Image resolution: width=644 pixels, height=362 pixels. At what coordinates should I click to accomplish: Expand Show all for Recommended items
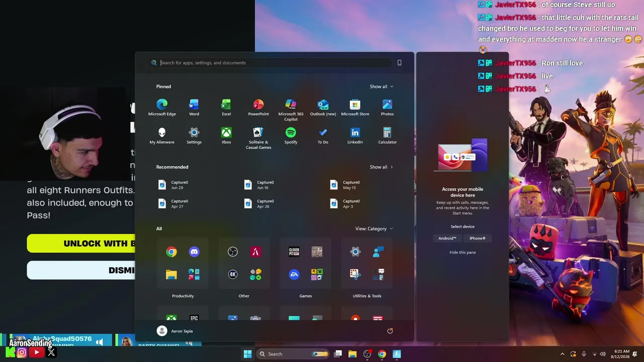pos(381,167)
